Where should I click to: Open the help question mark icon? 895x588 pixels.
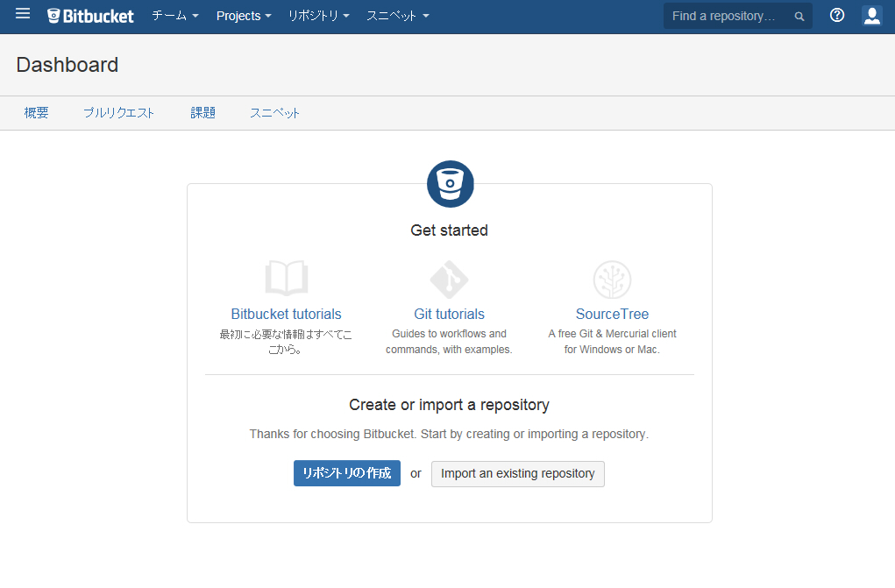[x=837, y=16]
